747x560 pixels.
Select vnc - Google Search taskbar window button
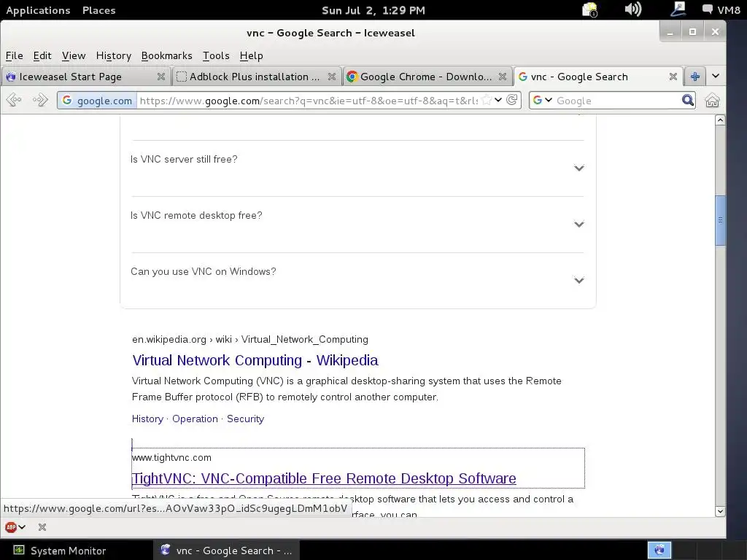tap(226, 551)
